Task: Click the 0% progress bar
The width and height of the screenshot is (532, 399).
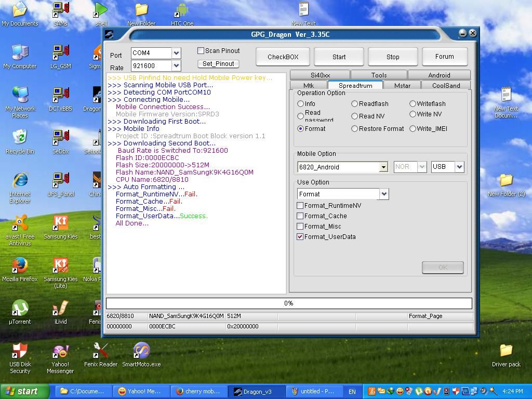Action: (x=289, y=303)
